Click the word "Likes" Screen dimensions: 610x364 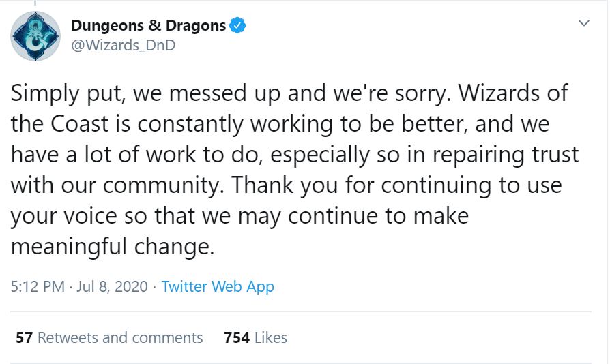[x=270, y=337]
